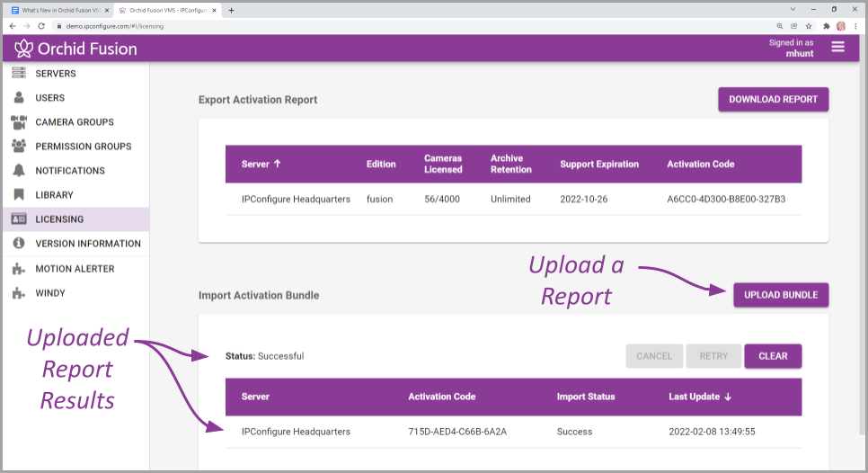Open the Library bookmark icon
This screenshot has height=473, width=868.
click(19, 194)
